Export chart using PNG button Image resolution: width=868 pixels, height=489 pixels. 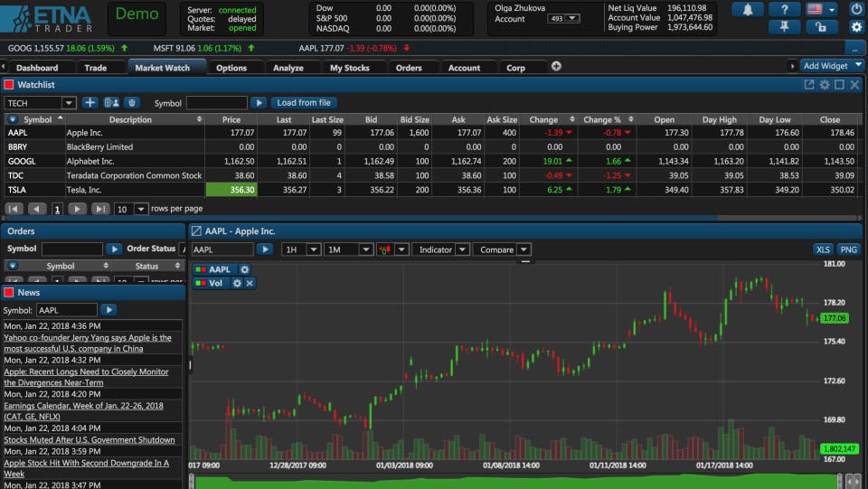click(x=848, y=249)
